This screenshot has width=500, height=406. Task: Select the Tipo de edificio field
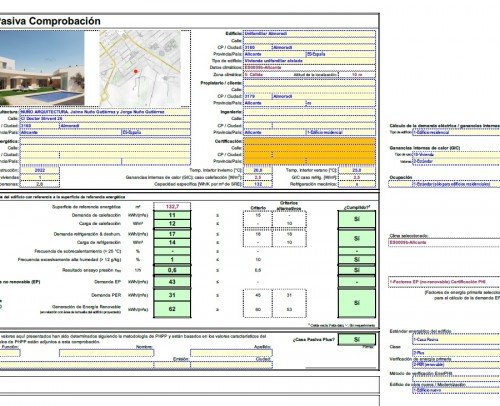[309, 61]
